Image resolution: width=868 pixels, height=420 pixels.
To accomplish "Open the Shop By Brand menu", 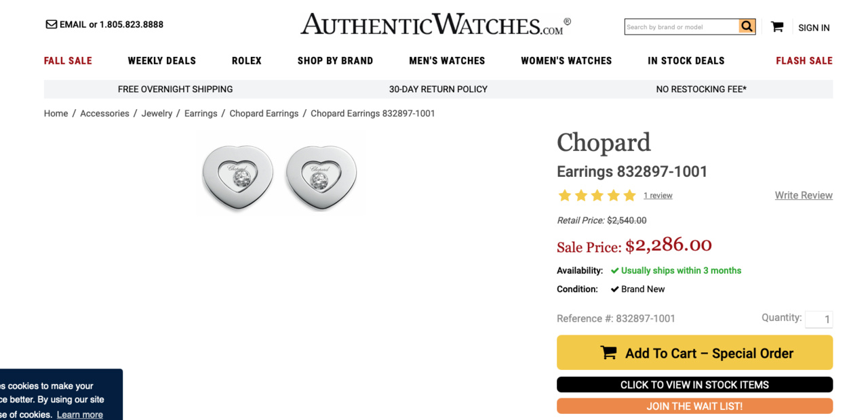I will [335, 61].
